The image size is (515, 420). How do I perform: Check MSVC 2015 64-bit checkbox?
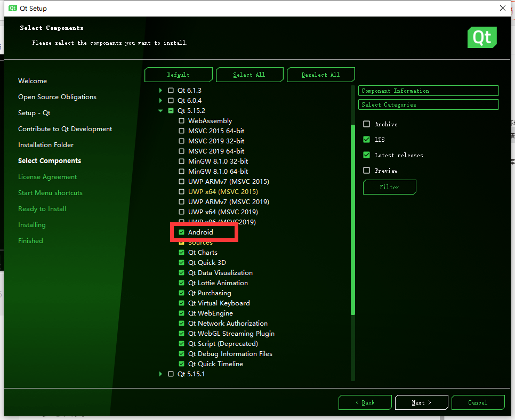(181, 131)
